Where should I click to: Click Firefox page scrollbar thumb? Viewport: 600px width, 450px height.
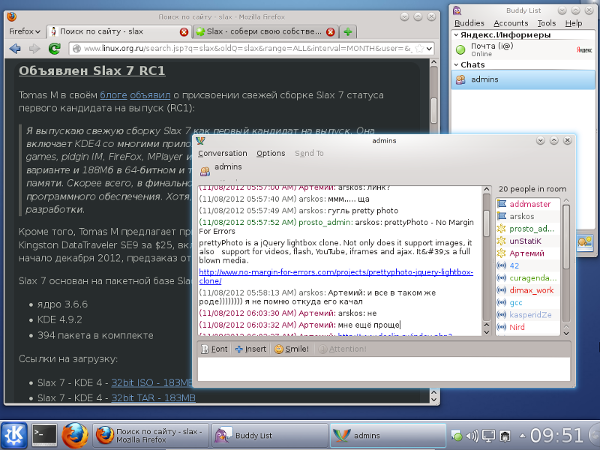coord(434,110)
